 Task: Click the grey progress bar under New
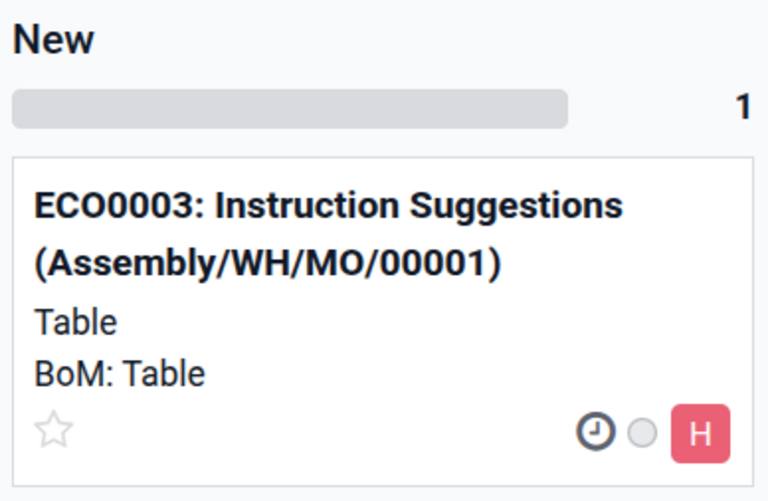click(x=290, y=109)
